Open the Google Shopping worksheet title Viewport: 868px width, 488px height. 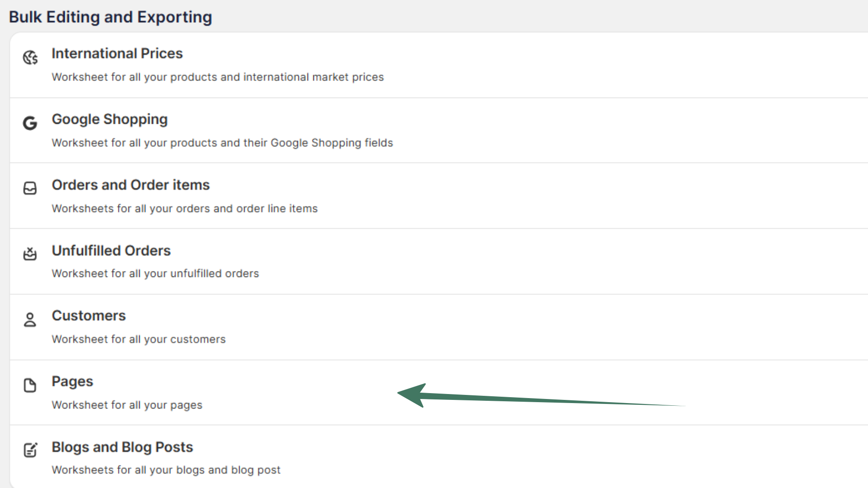(x=109, y=119)
